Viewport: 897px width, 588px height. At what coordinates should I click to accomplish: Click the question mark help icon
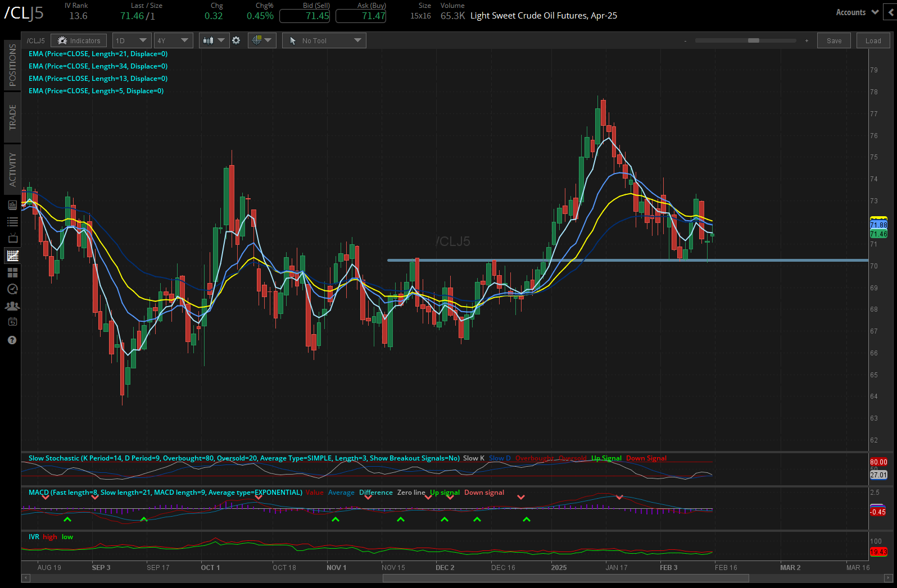click(12, 340)
